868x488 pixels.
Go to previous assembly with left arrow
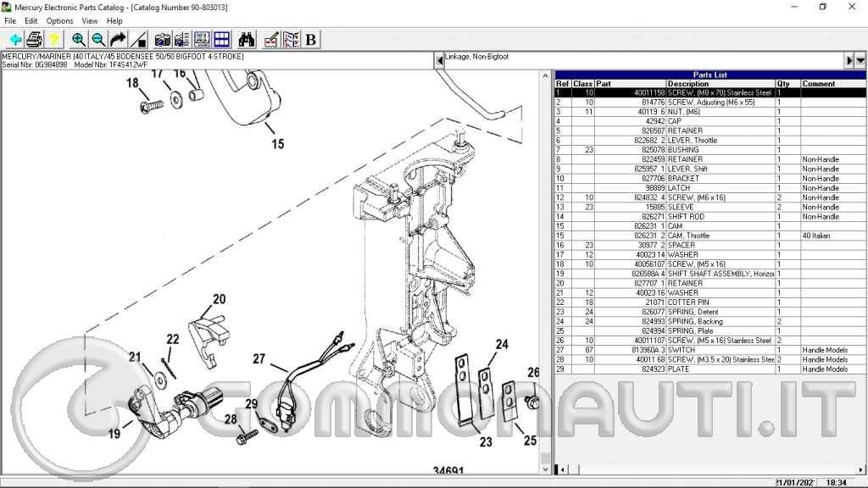tap(440, 61)
